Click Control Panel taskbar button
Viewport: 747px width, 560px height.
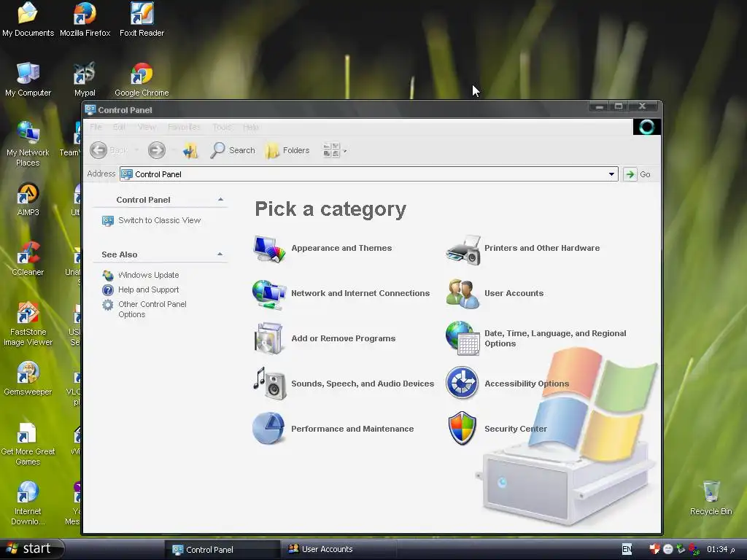[222, 549]
